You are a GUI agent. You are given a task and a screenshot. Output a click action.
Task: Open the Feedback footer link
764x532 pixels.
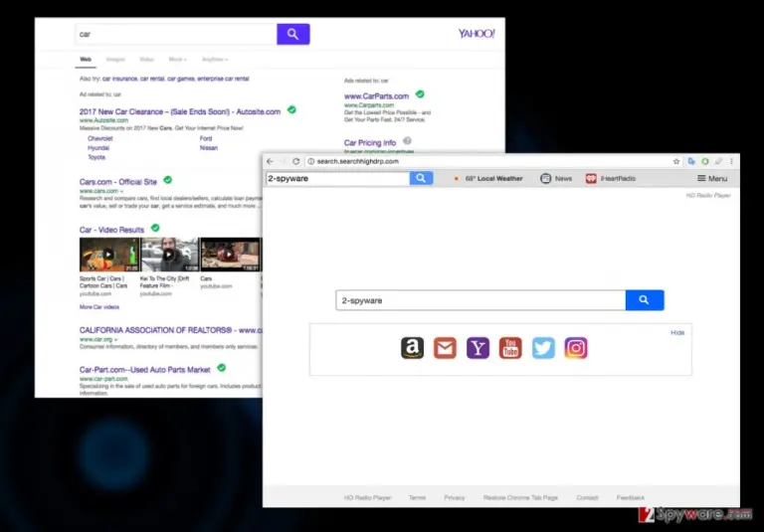point(631,497)
